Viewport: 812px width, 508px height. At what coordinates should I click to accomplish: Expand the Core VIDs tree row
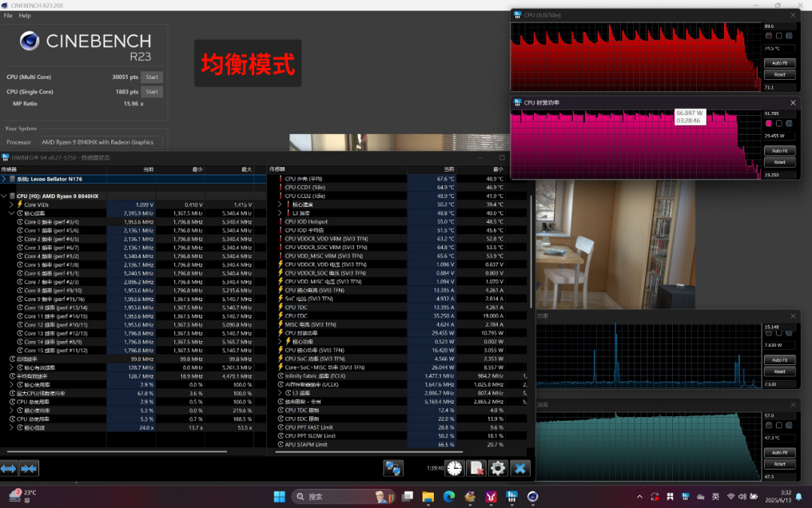coord(11,205)
